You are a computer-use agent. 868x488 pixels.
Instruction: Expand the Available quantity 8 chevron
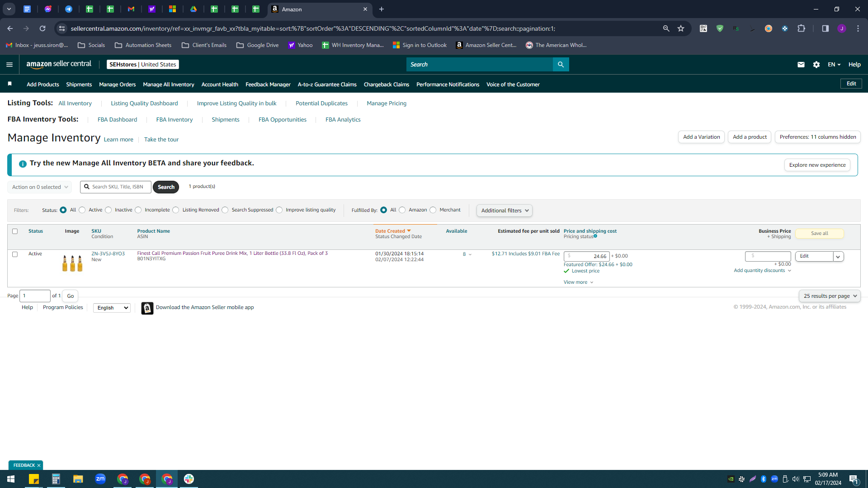tap(470, 254)
